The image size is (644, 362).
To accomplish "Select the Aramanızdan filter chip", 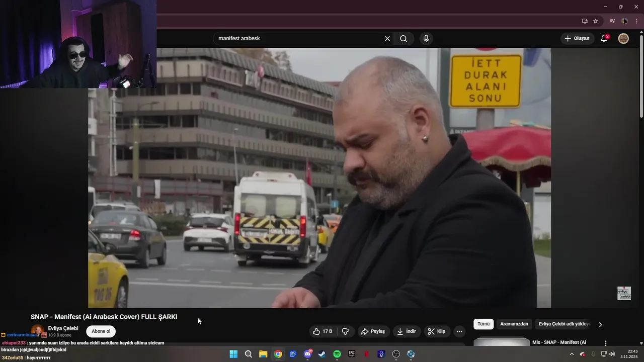I will pyautogui.click(x=514, y=324).
